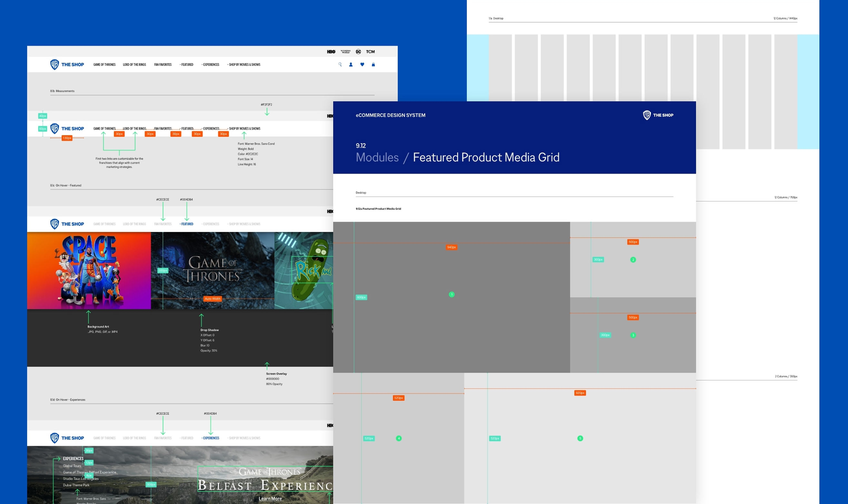The width and height of the screenshot is (848, 504).
Task: Click highlighted blue Featured item in hover navigation
Action: point(186,224)
